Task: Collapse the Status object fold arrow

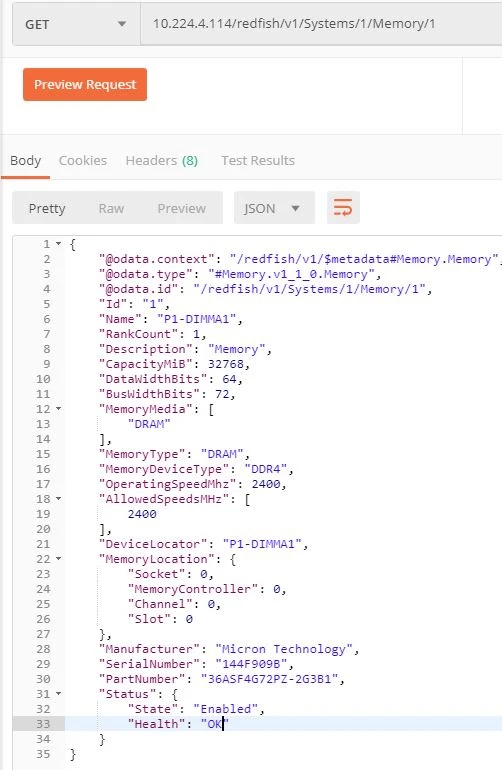Action: (x=58, y=694)
